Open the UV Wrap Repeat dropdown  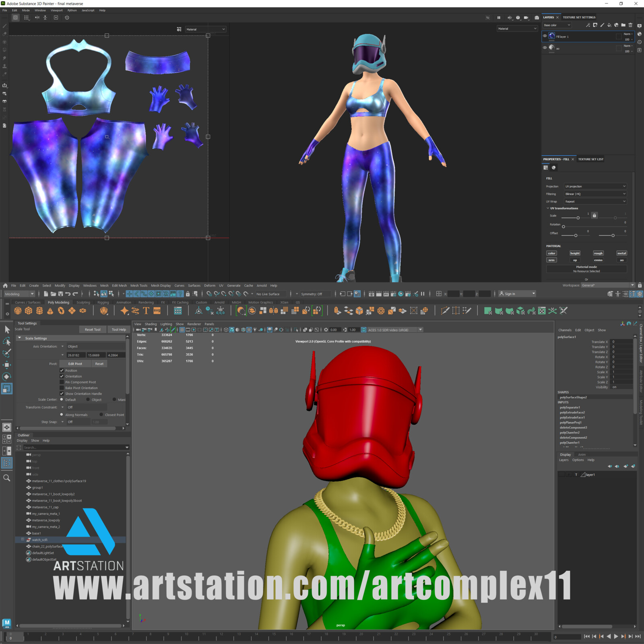coord(595,201)
